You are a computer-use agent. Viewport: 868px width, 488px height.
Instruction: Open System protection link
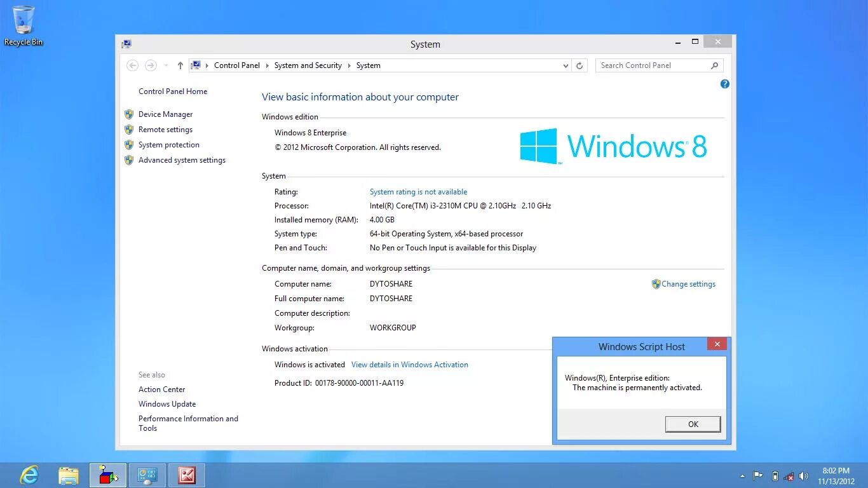(169, 145)
